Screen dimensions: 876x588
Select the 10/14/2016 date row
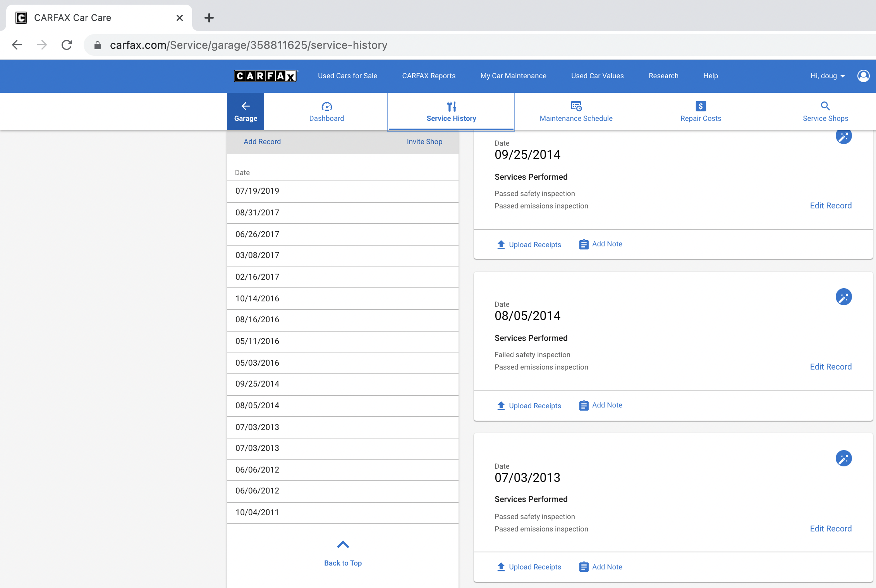343,299
